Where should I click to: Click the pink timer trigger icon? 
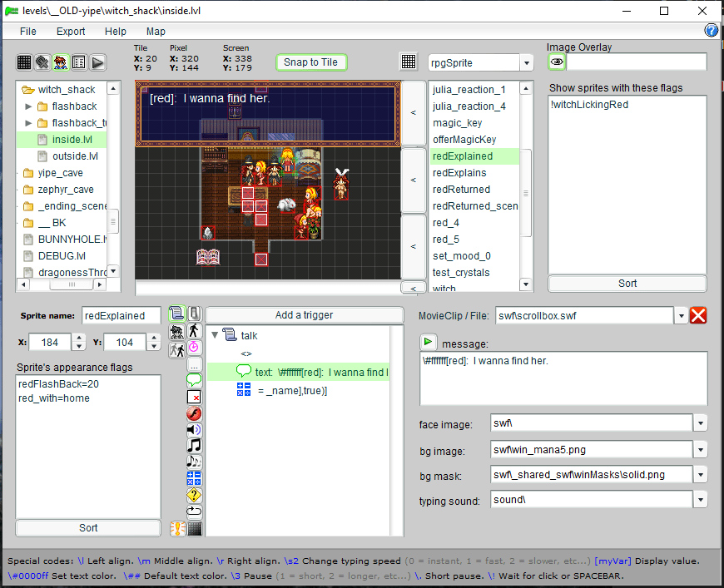(x=194, y=346)
